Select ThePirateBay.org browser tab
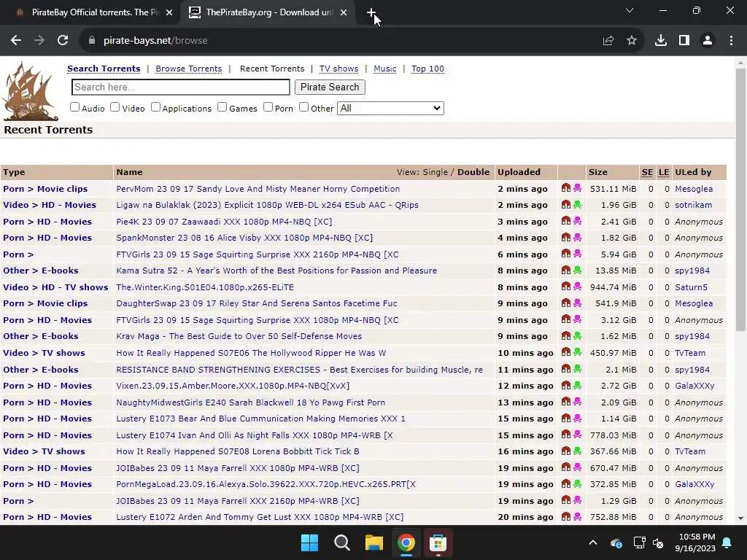 pos(268,12)
